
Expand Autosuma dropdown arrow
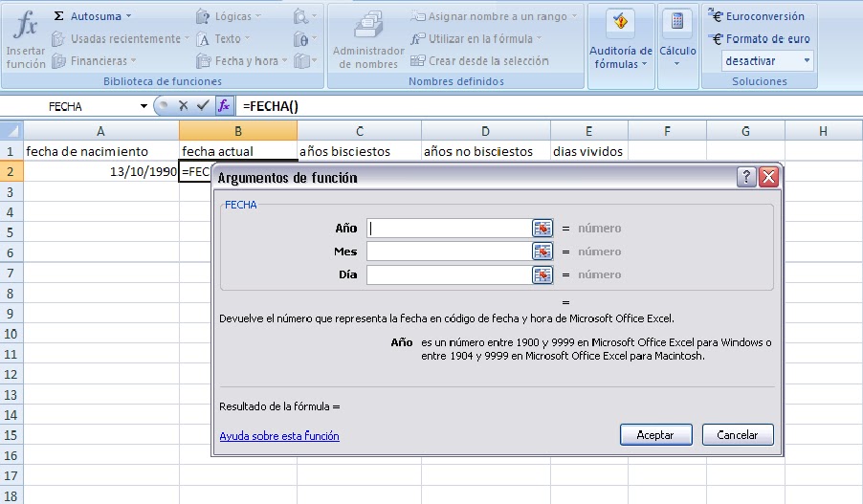[x=129, y=16]
